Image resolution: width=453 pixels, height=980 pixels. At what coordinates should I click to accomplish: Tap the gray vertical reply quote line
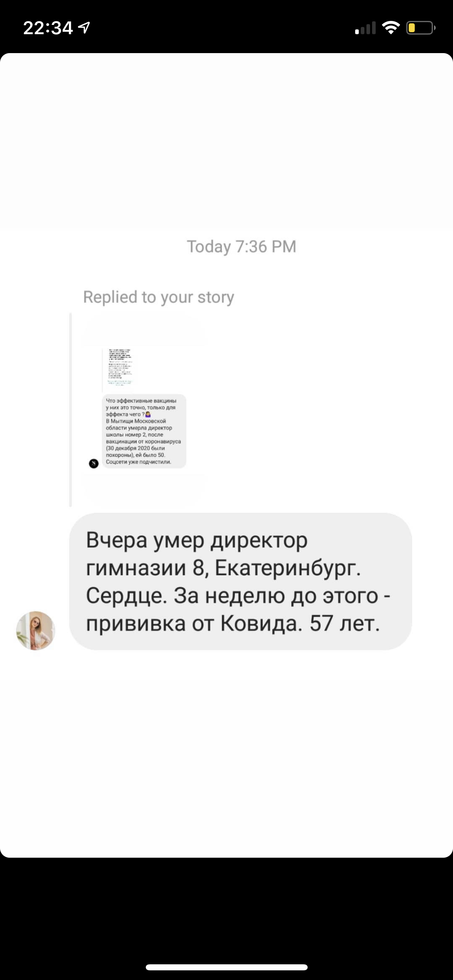[x=70, y=410]
